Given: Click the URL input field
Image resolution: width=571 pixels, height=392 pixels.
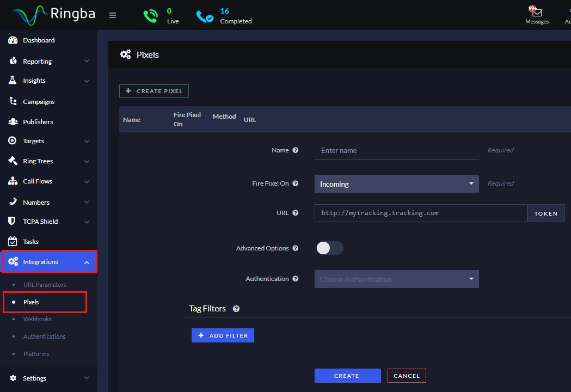Looking at the screenshot, I should coord(421,213).
